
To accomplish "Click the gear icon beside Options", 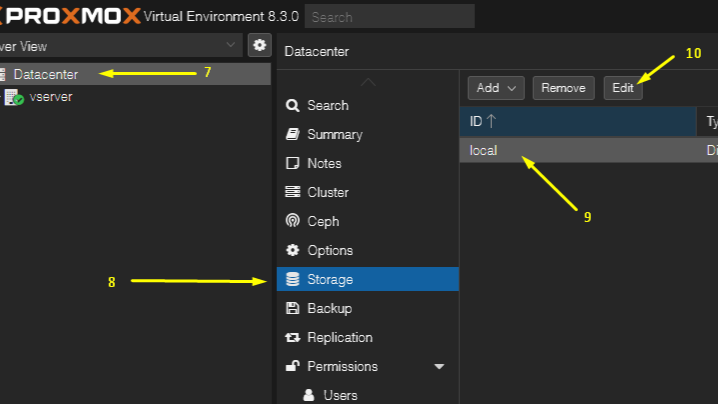I will pyautogui.click(x=293, y=250).
